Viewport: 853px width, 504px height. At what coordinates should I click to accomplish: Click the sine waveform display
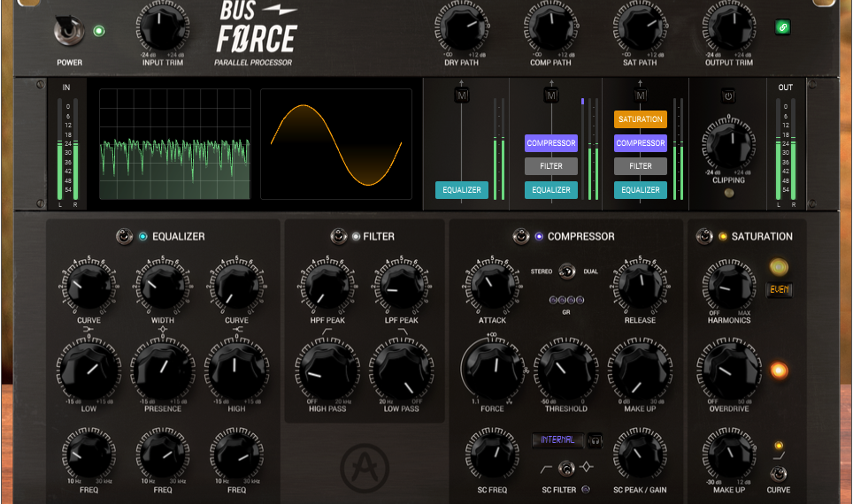(335, 144)
